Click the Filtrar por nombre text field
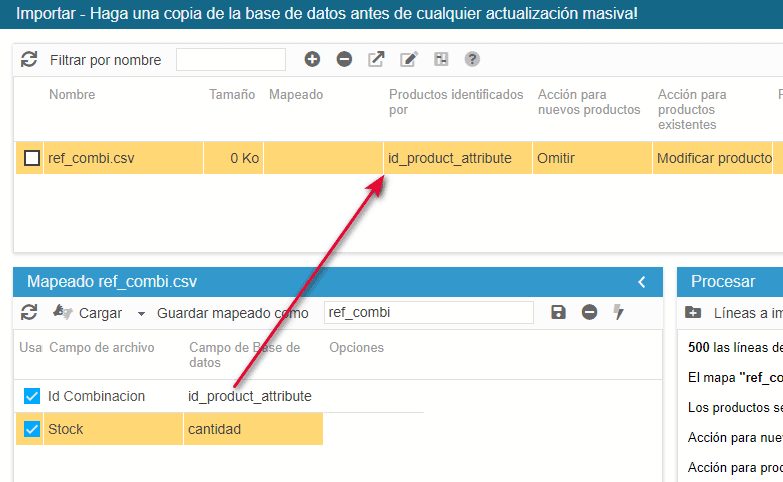This screenshot has width=783, height=482. [x=230, y=60]
